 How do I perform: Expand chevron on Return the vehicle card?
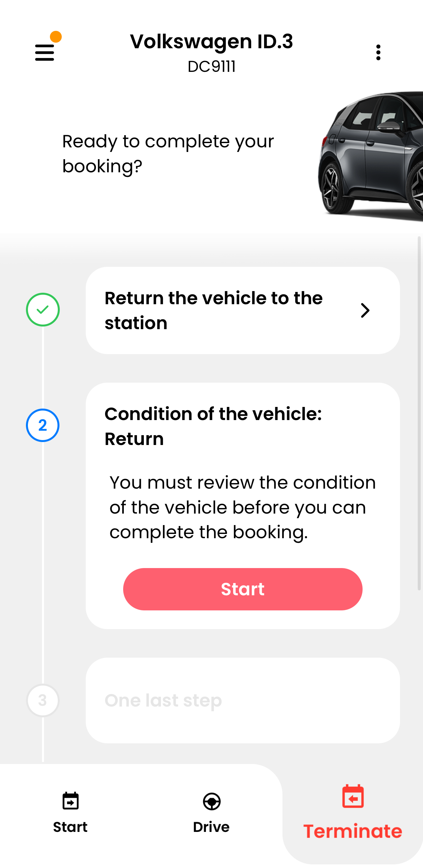[365, 310]
